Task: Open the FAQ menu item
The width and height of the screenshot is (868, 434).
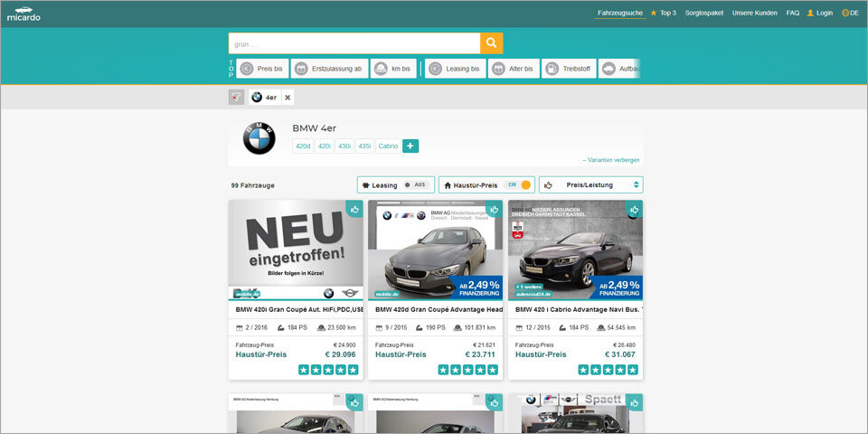Action: 793,13
